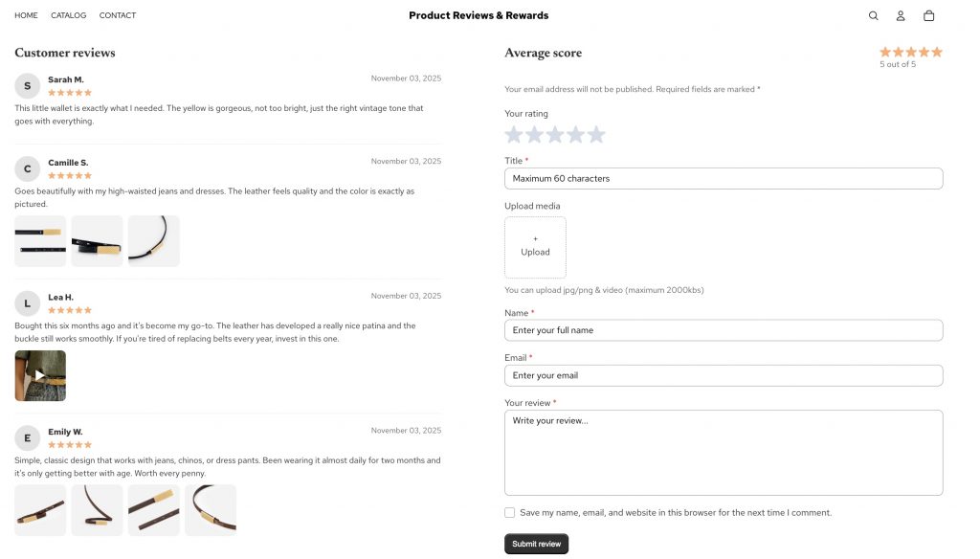This screenshot has height=559, width=980.
Task: Open the search icon in the header
Action: [x=873, y=15]
